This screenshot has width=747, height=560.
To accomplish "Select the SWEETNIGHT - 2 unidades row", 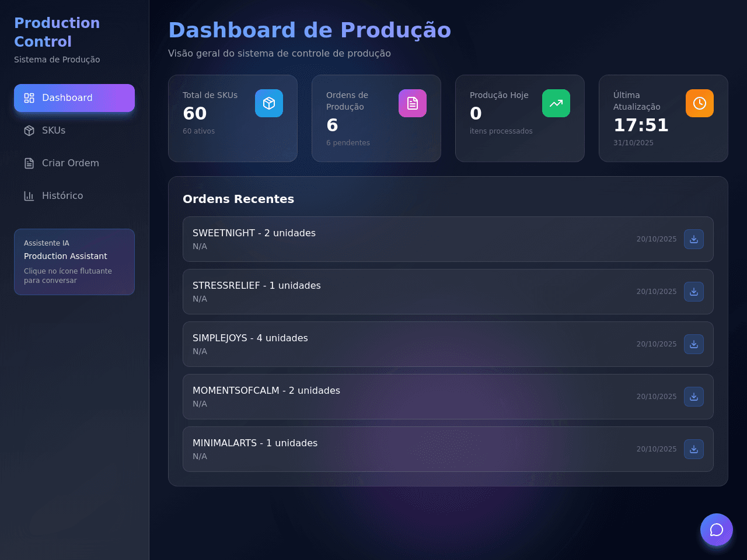I will click(448, 239).
